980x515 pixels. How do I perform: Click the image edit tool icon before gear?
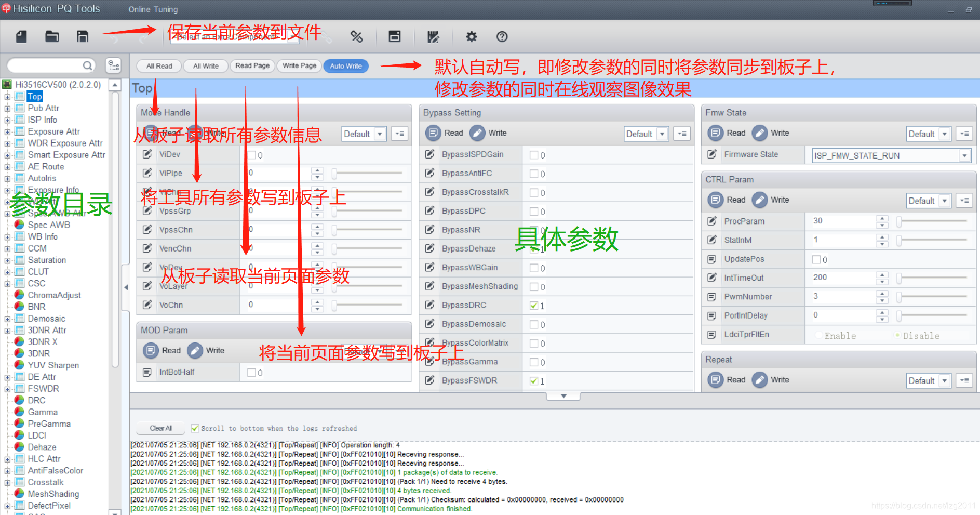pos(433,36)
